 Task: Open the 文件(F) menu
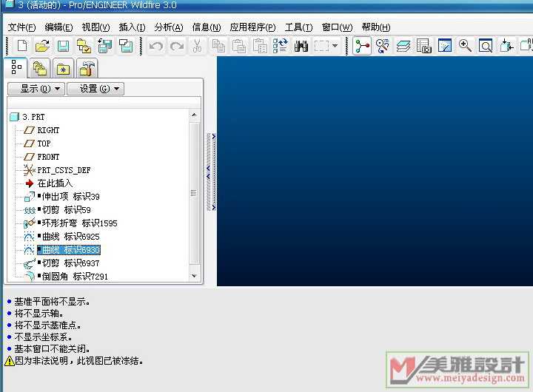tap(21, 27)
